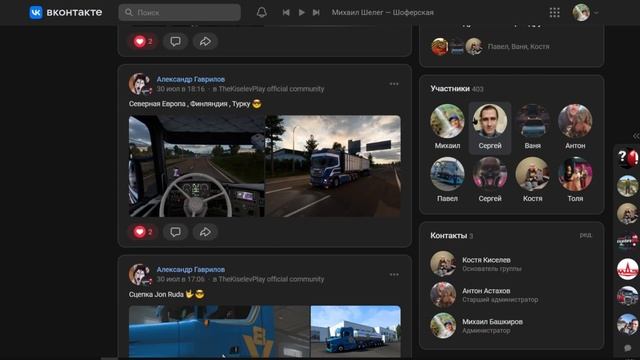View the truck cabin interior photo
Screen dimensions: 640x360
[197, 166]
